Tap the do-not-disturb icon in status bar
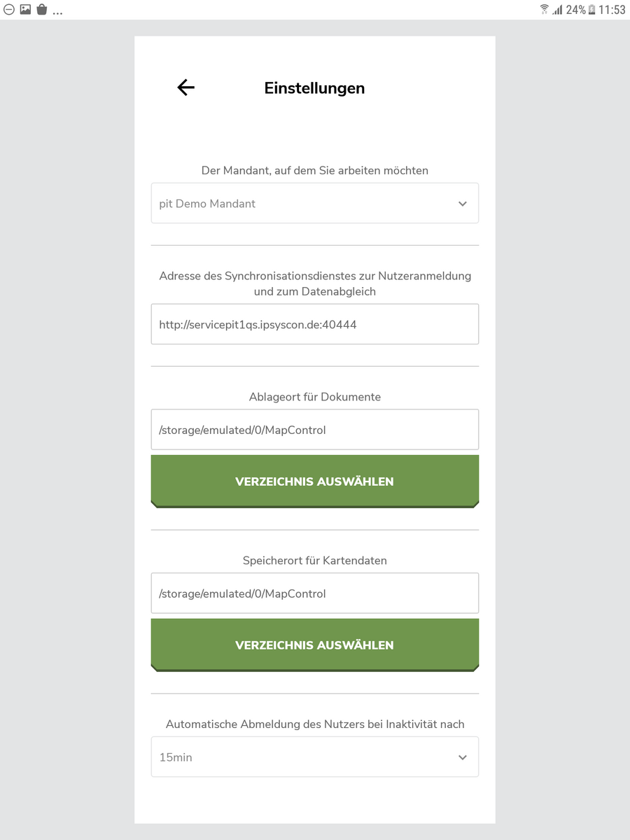This screenshot has width=630, height=840. [x=9, y=10]
